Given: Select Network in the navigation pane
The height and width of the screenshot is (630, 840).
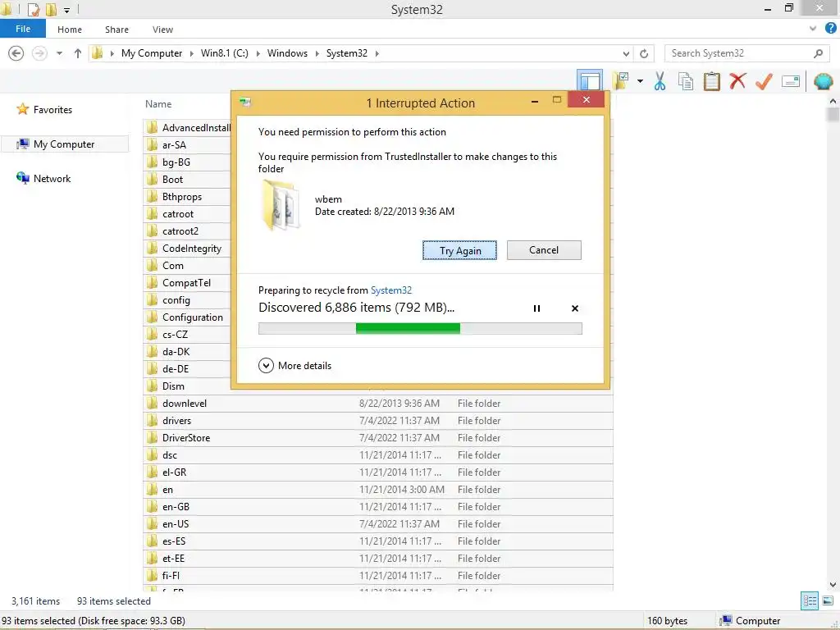Looking at the screenshot, I should [x=52, y=178].
